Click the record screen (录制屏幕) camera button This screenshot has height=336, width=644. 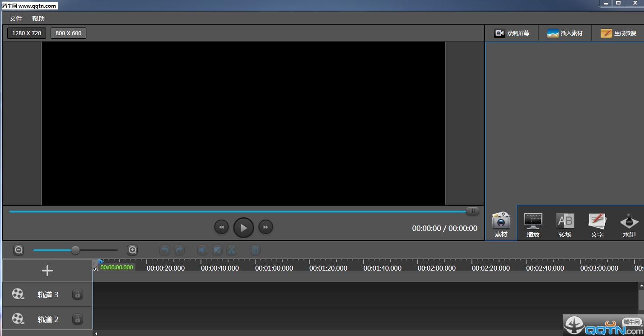(x=511, y=33)
